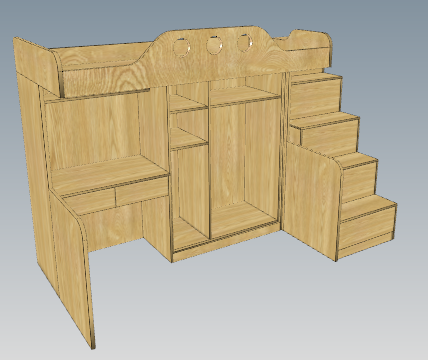Click empty viewport background below the model
The width and height of the screenshot is (428, 360).
(233, 317)
